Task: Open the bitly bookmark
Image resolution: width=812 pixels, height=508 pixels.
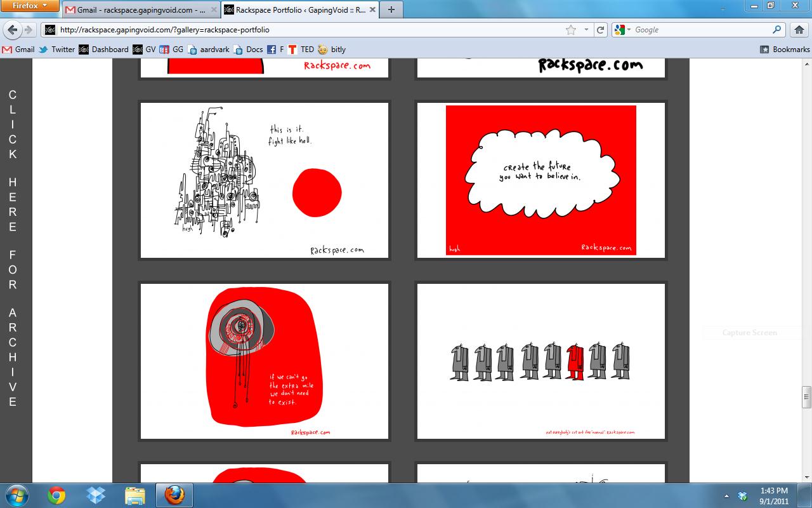Action: [x=332, y=49]
